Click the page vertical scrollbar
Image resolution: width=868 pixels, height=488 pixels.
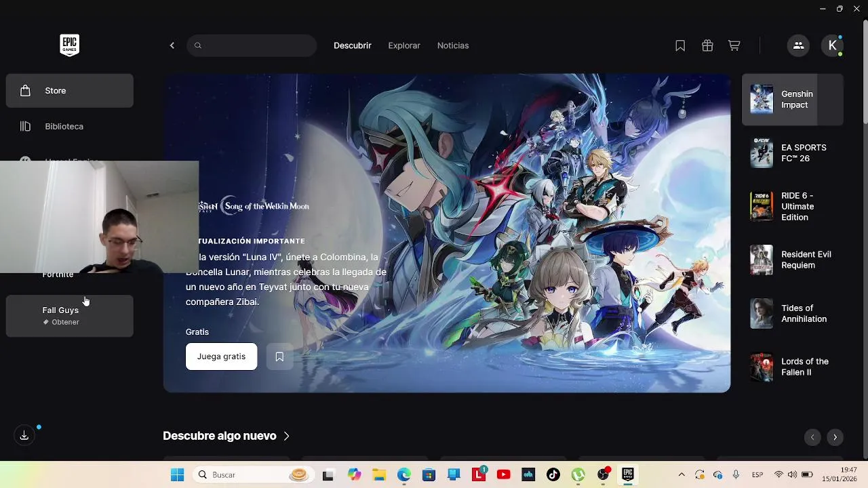point(865,71)
